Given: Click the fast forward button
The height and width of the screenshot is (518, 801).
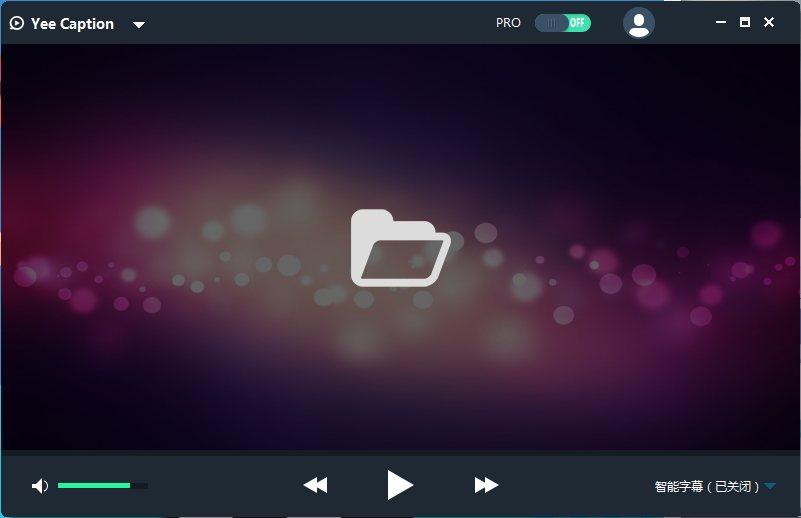Looking at the screenshot, I should click(486, 485).
